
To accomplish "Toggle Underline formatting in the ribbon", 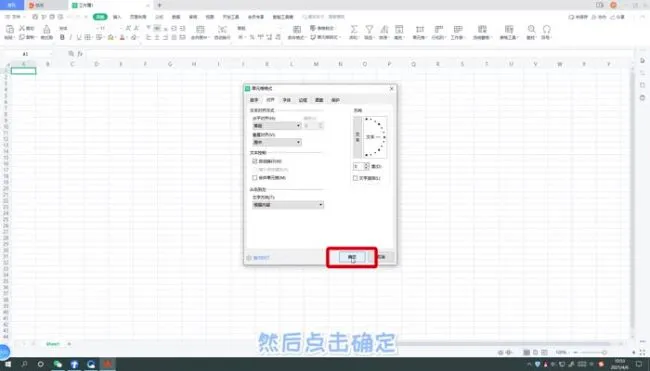I will 79,37.
